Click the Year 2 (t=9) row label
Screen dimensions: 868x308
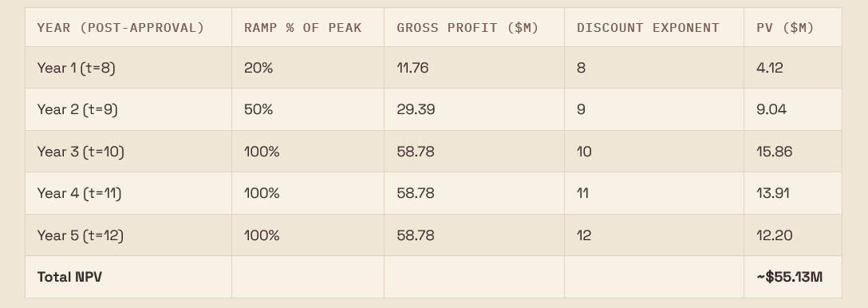coord(77,109)
